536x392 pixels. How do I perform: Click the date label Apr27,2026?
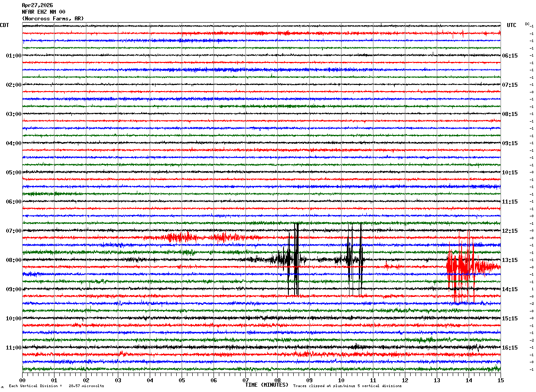(37, 5)
